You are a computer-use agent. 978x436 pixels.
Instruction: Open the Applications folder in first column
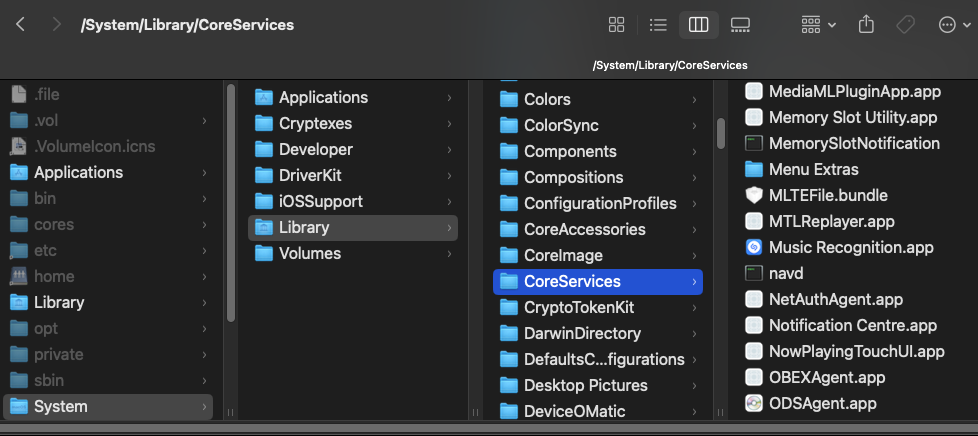pyautogui.click(x=78, y=172)
